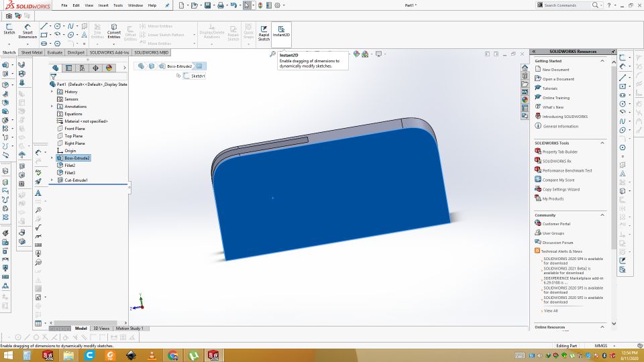Select Fillet2 in the feature tree
This screenshot has height=362, width=644.
click(69, 166)
